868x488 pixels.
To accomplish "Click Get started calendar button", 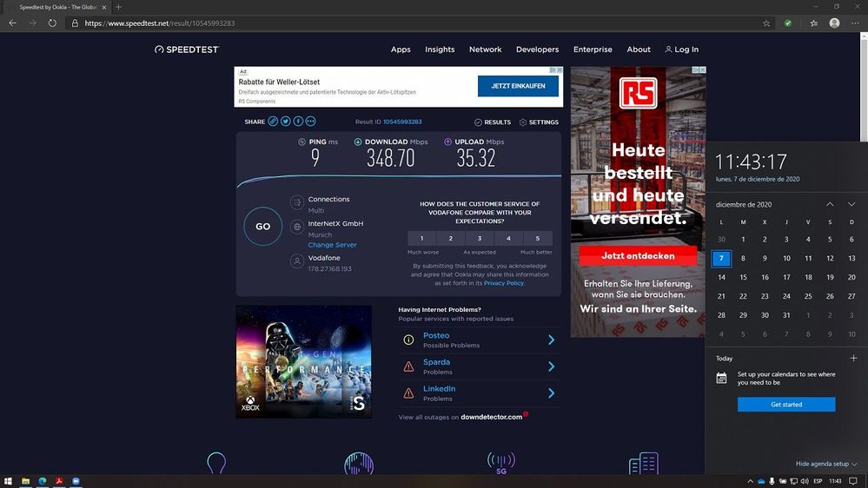I will coord(786,405).
